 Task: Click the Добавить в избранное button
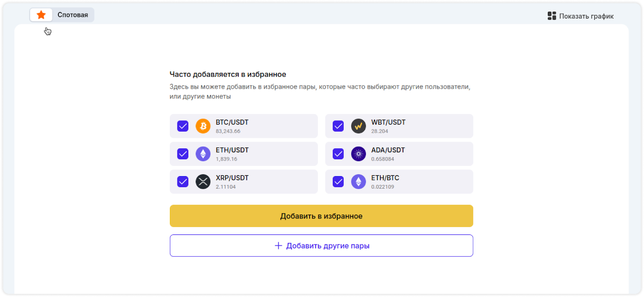pyautogui.click(x=321, y=216)
